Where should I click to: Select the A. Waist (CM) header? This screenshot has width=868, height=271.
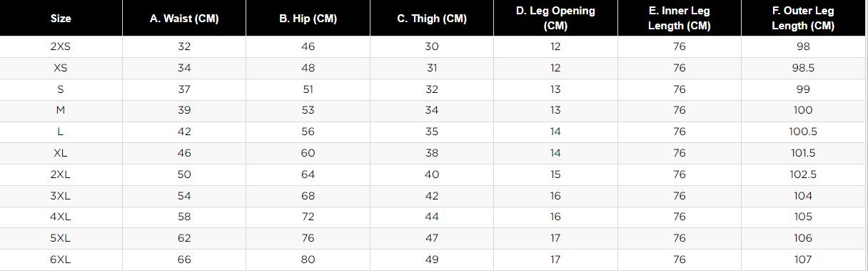(x=184, y=19)
